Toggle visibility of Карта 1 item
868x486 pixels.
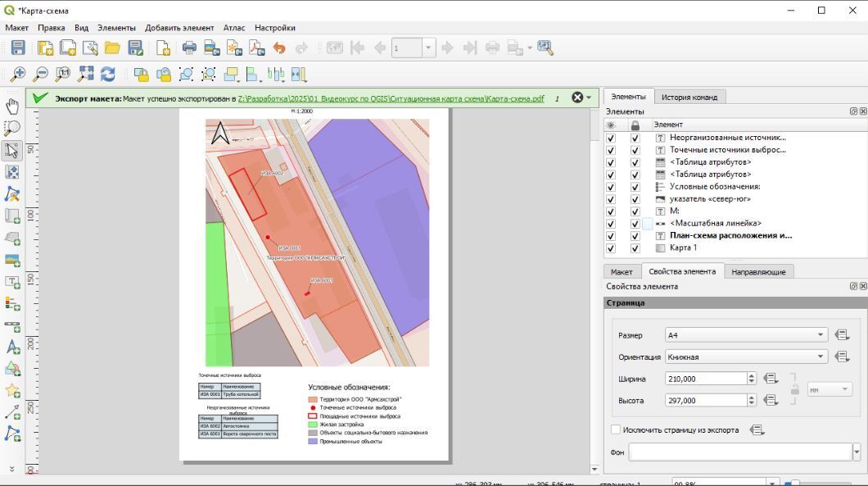(x=611, y=248)
